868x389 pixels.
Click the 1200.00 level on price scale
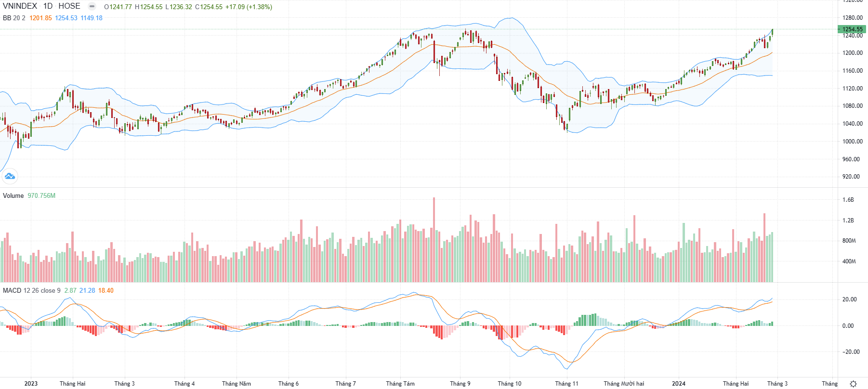pyautogui.click(x=853, y=53)
